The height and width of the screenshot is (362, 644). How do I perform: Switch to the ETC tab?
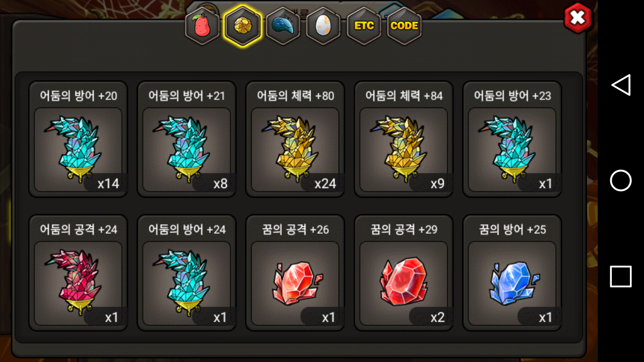[364, 26]
